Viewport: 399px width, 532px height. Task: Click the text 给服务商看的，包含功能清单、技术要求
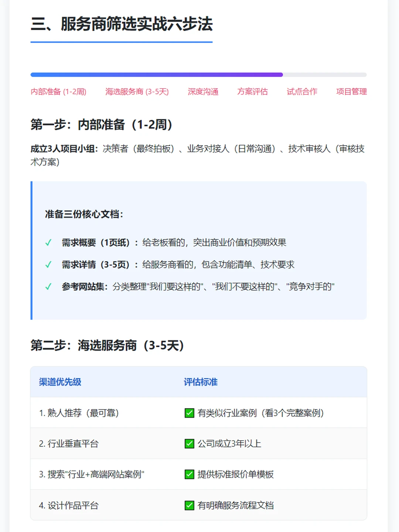point(219,265)
